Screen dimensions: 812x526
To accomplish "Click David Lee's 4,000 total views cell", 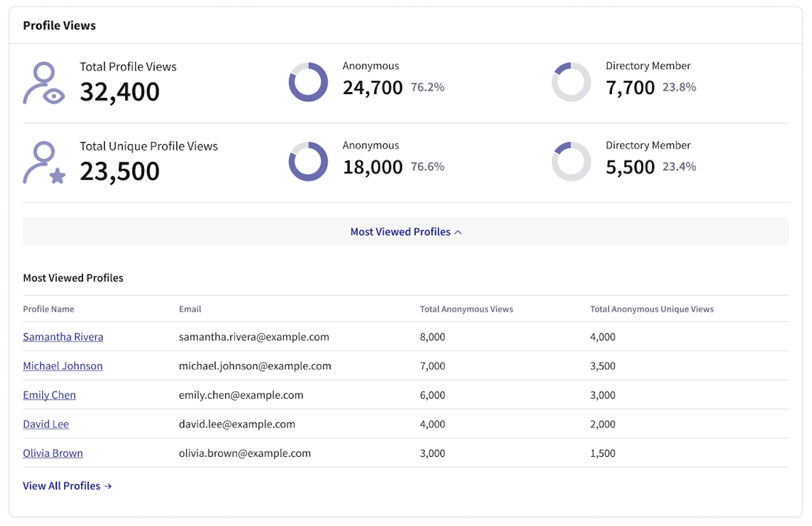I will (x=433, y=424).
